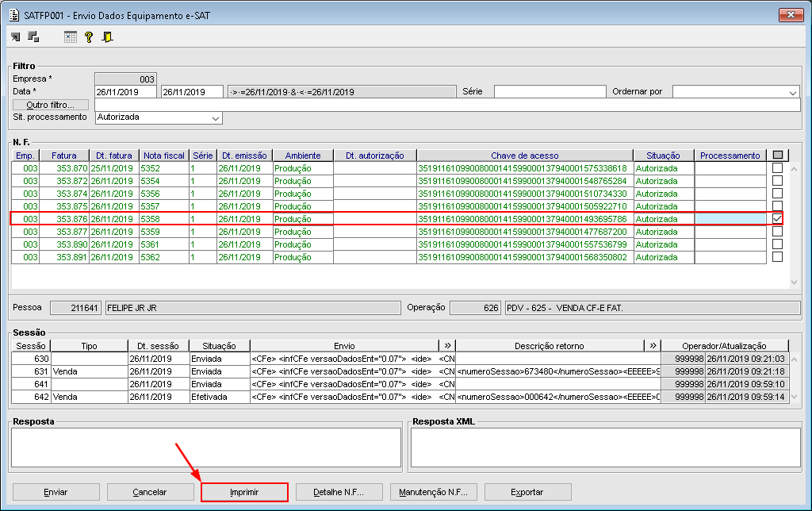This screenshot has height=511, width=812.
Task: Click the Imprimir button
Action: [244, 492]
